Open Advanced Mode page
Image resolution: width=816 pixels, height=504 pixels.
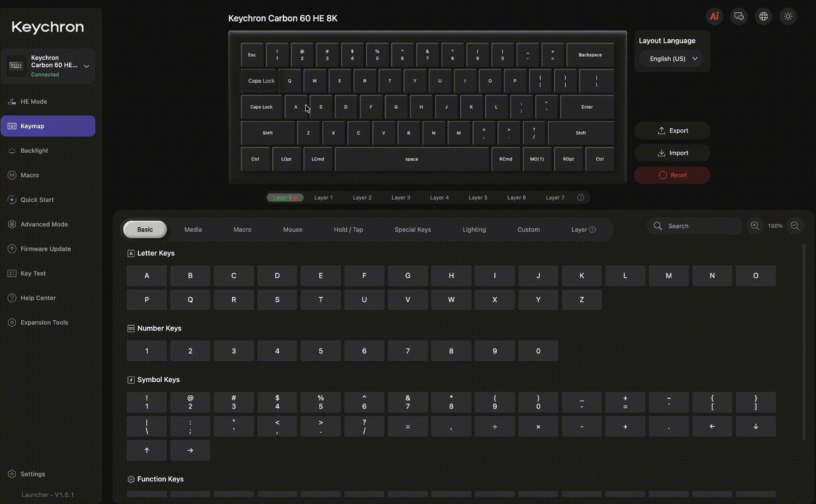(x=48, y=224)
